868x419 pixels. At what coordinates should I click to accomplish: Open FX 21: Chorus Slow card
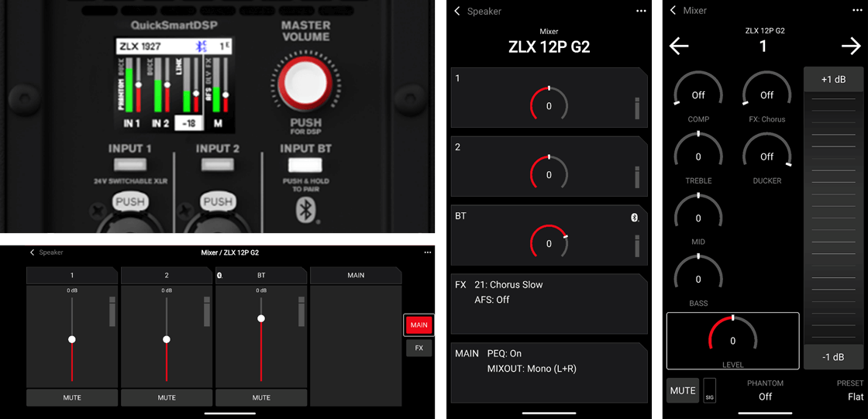pos(549,304)
